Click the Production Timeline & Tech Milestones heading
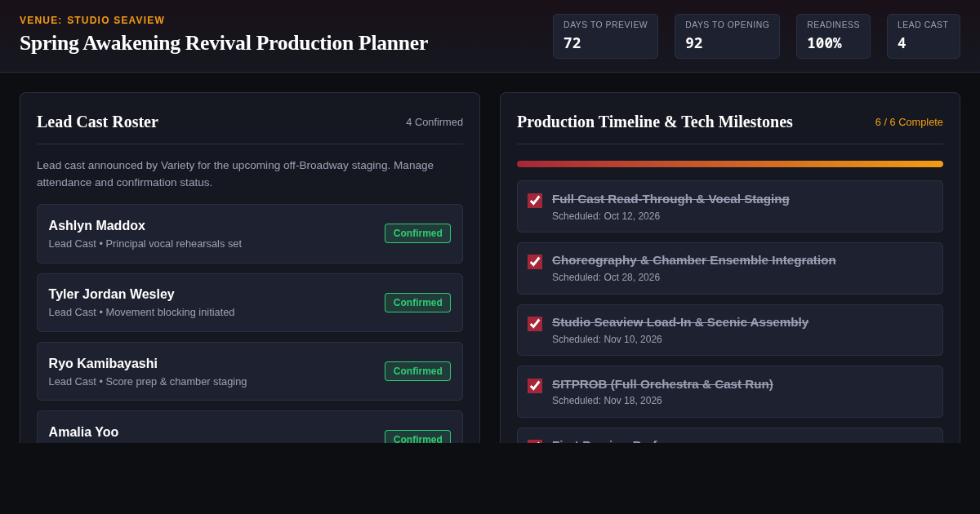 655,122
